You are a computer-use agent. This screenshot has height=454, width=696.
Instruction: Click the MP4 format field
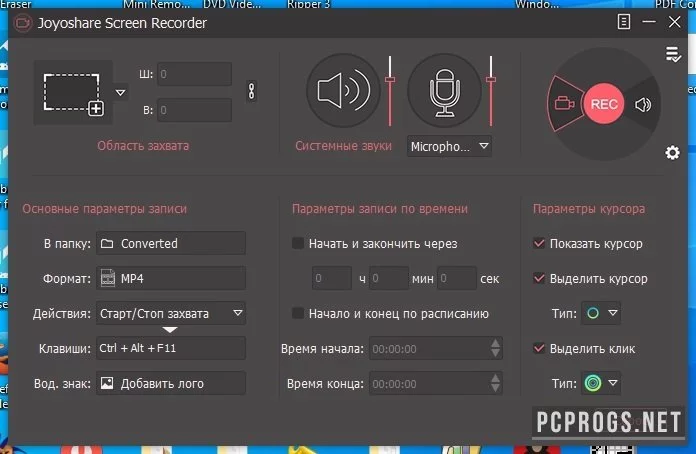pyautogui.click(x=170, y=278)
